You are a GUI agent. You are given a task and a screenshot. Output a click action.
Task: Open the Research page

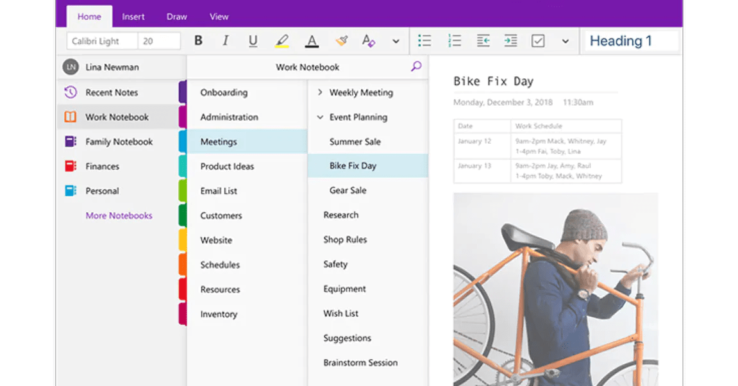coord(368,215)
